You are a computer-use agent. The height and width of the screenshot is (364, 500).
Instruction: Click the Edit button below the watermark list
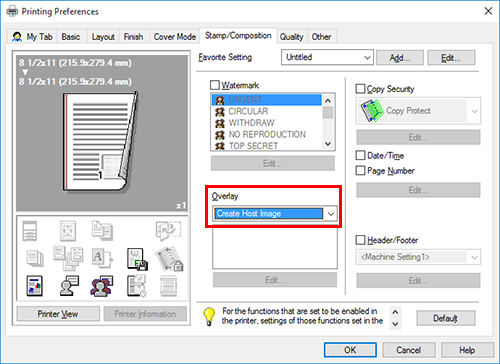click(273, 163)
